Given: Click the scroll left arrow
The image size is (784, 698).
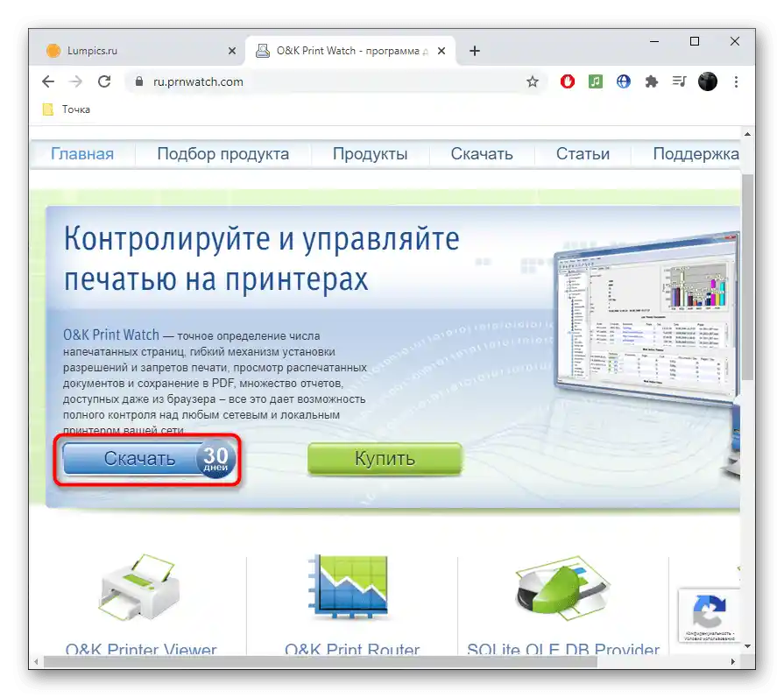Looking at the screenshot, I should (x=36, y=662).
